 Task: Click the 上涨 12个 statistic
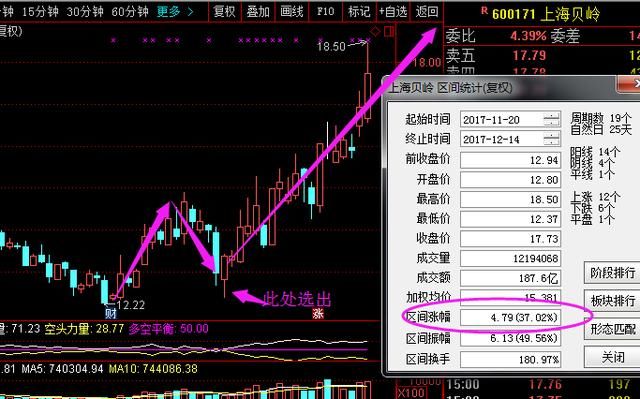(x=595, y=197)
